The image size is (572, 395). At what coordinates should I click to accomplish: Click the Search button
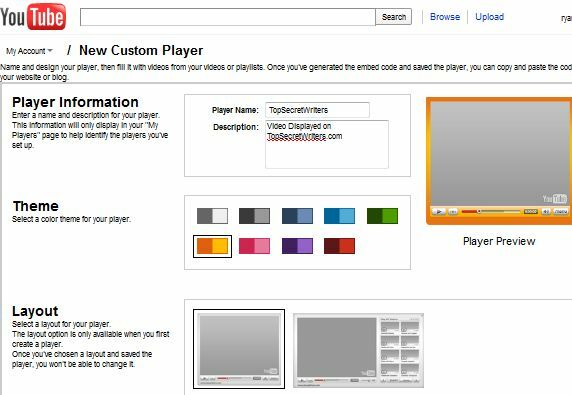coord(394,17)
